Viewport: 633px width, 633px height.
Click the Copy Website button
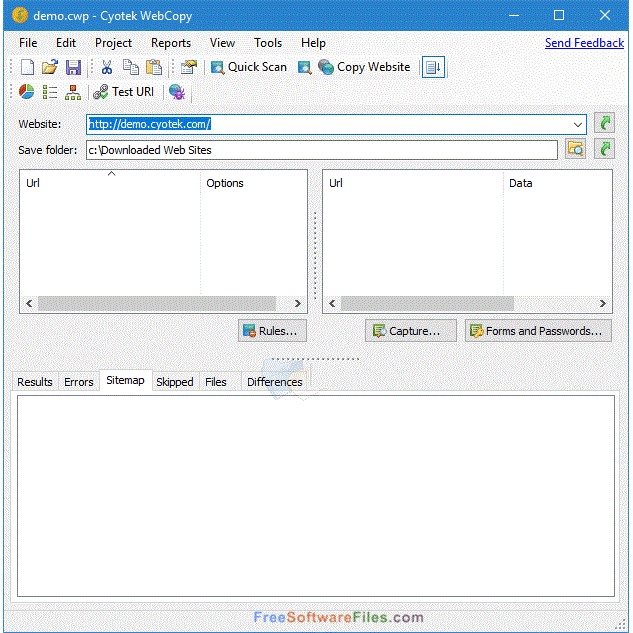tap(364, 67)
